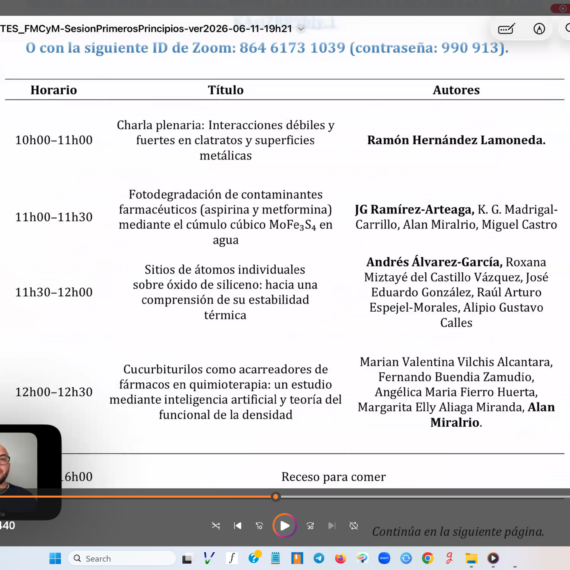Open the orange bookmark app on taskbar
Viewport: 570px width, 570px height.
tap(297, 558)
